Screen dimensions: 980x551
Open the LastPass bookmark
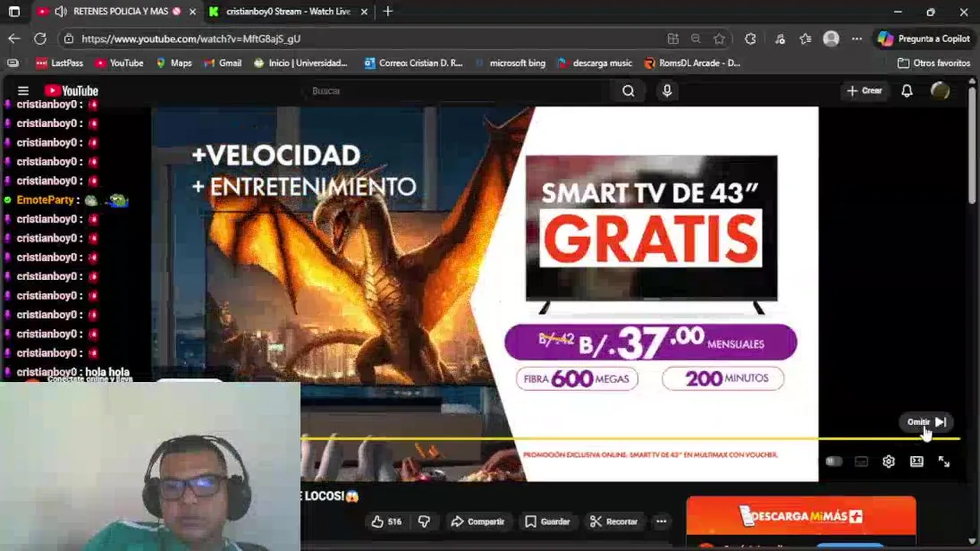click(60, 63)
